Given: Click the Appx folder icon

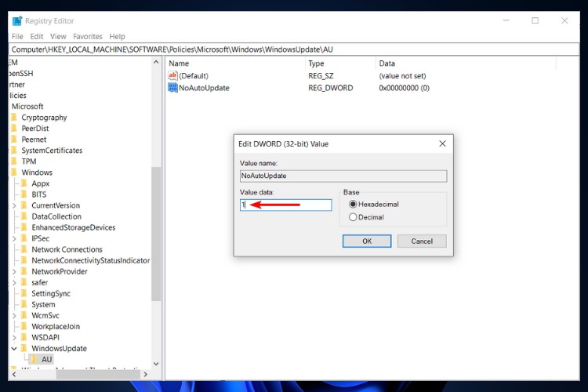Looking at the screenshot, I should [x=24, y=183].
